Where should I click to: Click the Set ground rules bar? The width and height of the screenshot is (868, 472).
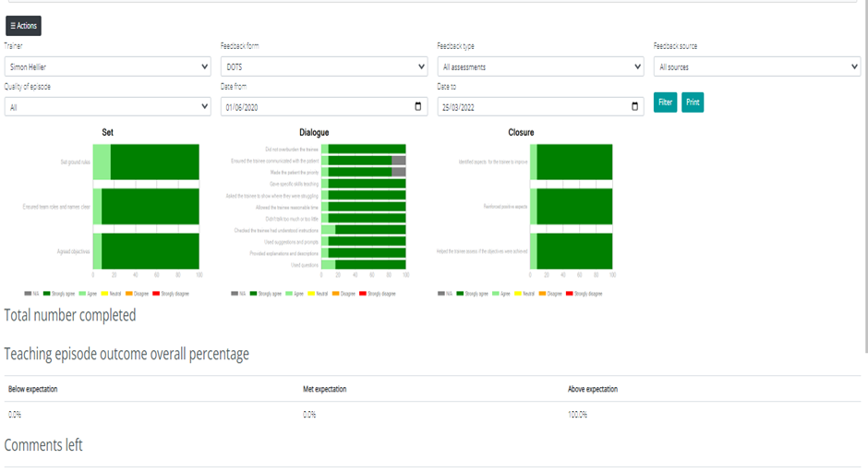point(148,162)
